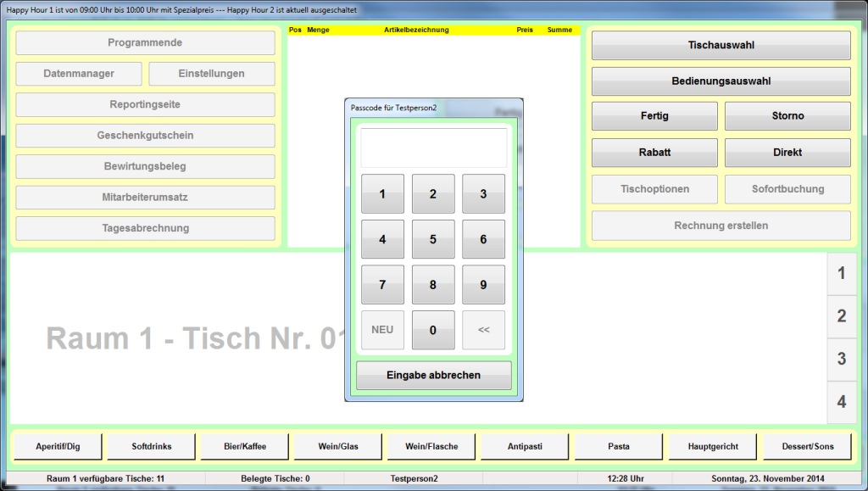Choose Hauptgericht menu category
868x491 pixels.
(x=713, y=446)
